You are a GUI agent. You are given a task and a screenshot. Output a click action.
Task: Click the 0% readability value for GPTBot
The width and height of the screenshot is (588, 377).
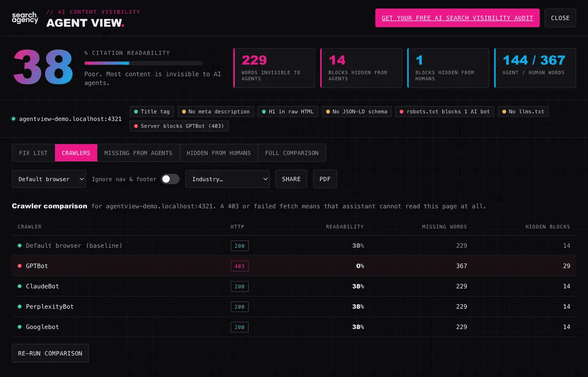coord(360,266)
